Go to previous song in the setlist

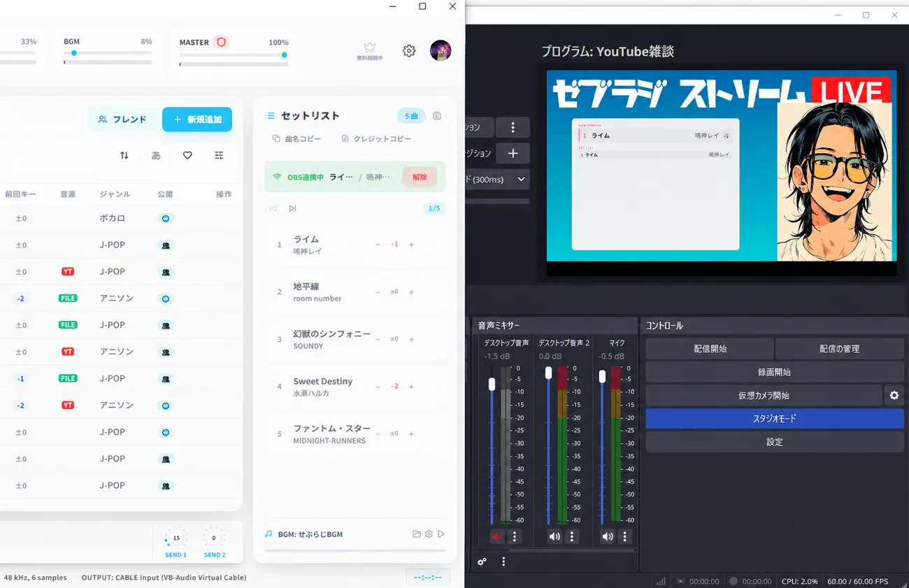[x=273, y=208]
